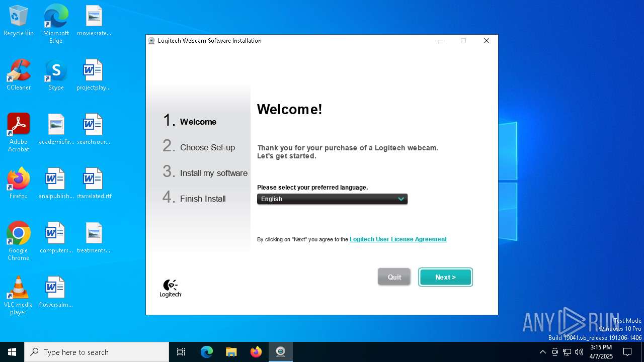This screenshot has width=644, height=362.
Task: Select the analpublish Word document
Action: pos(56,184)
